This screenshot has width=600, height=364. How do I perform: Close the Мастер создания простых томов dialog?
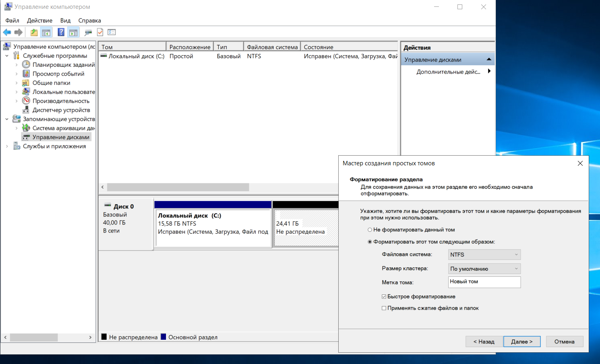[580, 163]
